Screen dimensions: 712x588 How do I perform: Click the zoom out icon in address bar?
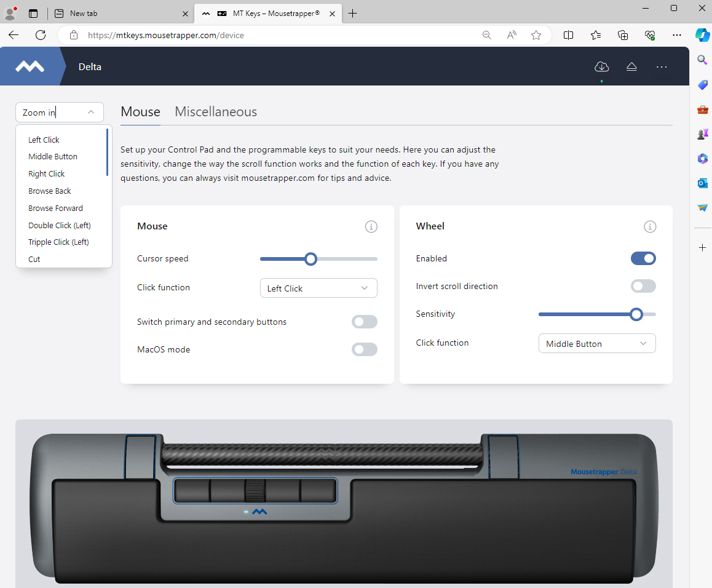(x=487, y=35)
